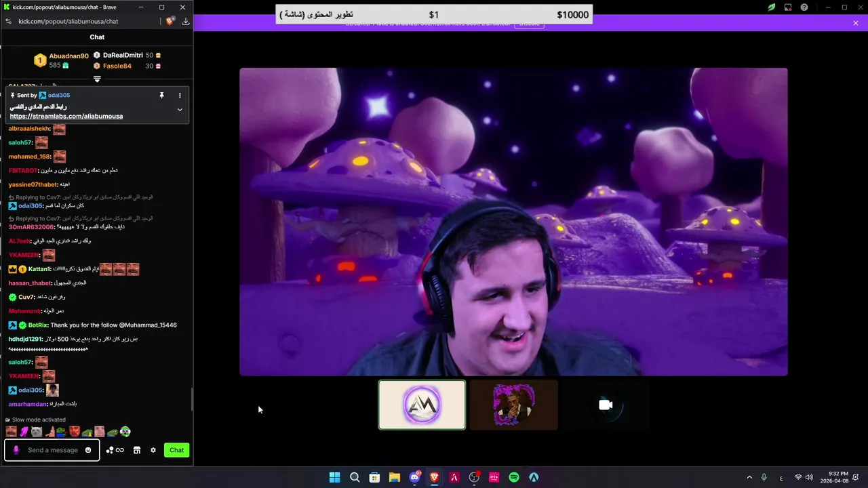Click Cuv7 username in chat
The height and width of the screenshot is (488, 868).
click(x=26, y=297)
